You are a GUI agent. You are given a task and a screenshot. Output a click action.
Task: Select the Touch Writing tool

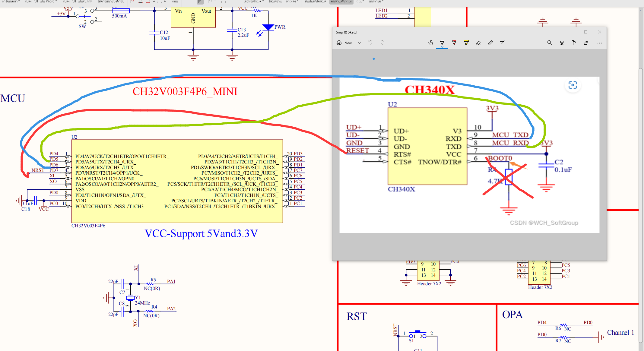click(x=430, y=43)
